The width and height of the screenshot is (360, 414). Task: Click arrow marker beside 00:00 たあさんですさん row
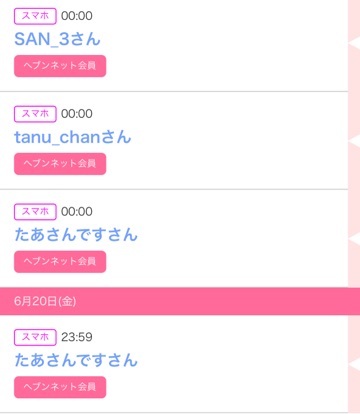(x=354, y=238)
